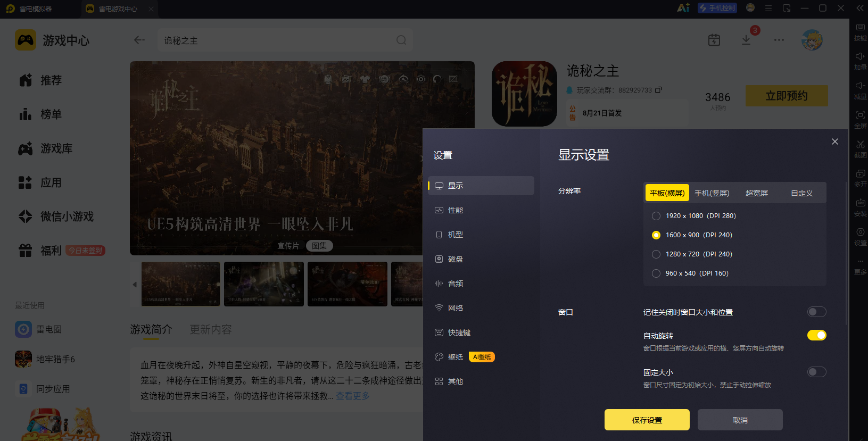Switch to 超宽屏 resolution tab
Image resolution: width=868 pixels, height=441 pixels.
pyautogui.click(x=757, y=193)
